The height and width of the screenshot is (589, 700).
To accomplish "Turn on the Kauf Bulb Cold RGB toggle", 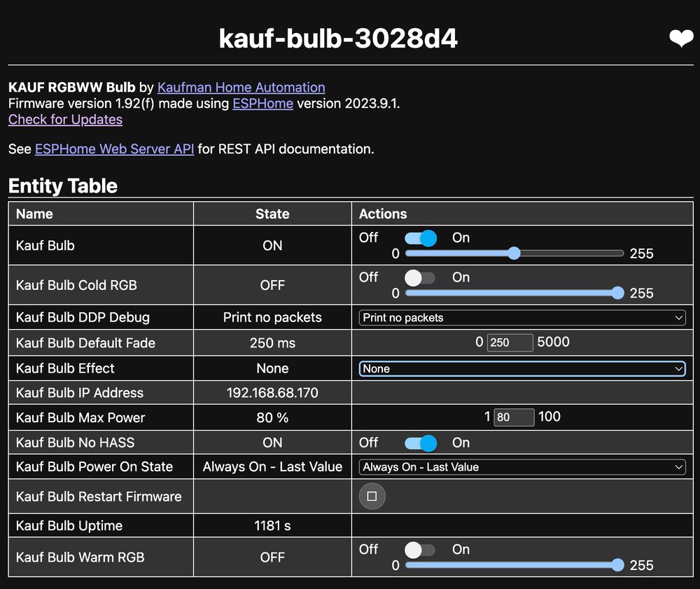I will point(419,277).
